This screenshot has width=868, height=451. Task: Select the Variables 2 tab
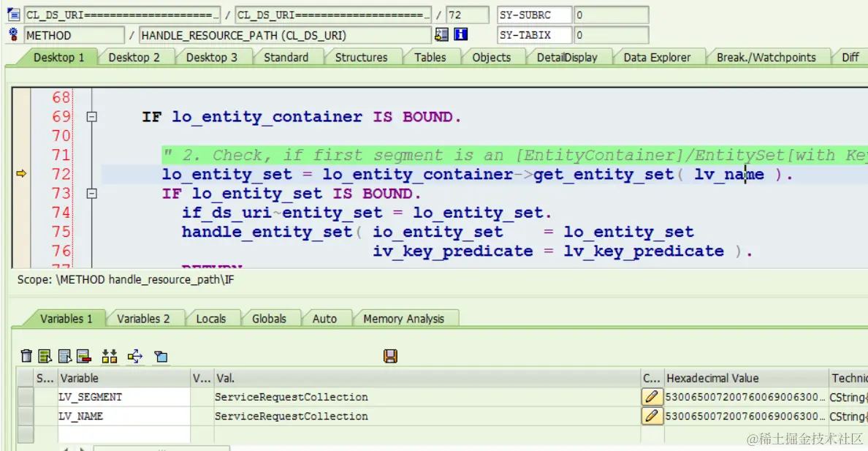tap(143, 319)
